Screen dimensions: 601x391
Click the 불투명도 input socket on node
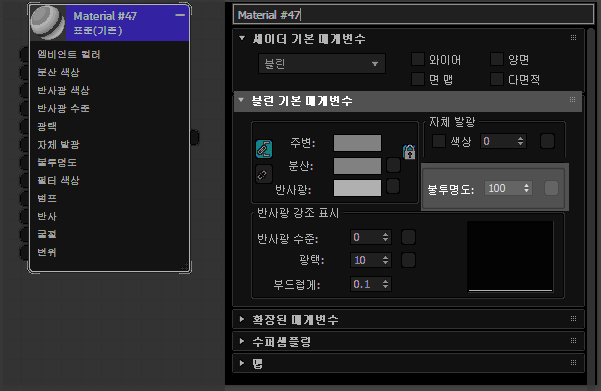pos(25,163)
